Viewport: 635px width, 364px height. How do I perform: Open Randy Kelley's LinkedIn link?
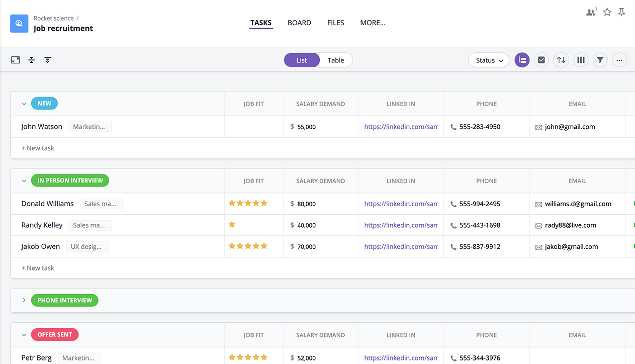tap(401, 225)
